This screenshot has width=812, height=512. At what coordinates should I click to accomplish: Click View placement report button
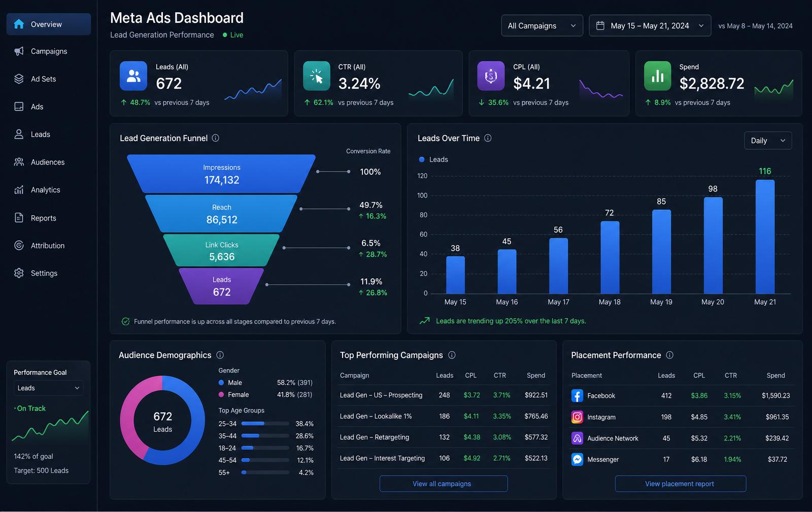coord(680,484)
